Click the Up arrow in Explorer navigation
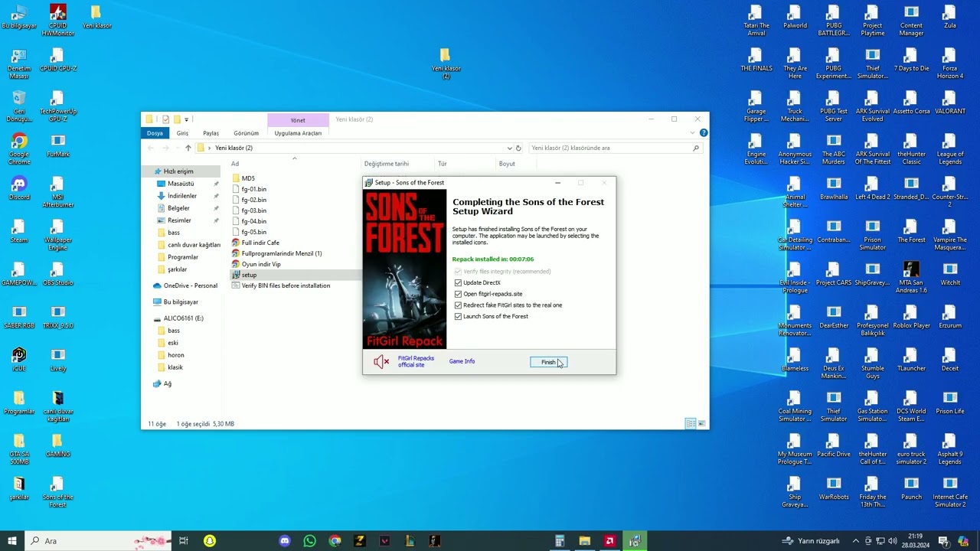980x551 pixels. (188, 148)
